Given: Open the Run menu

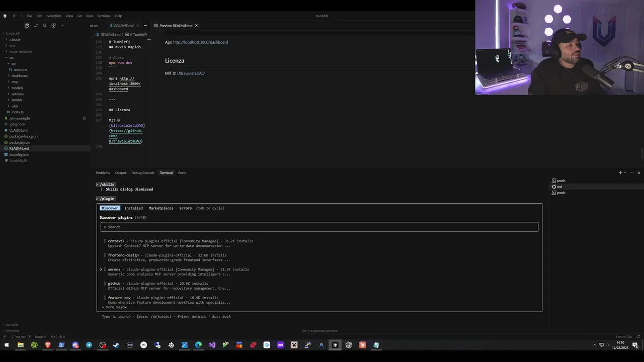Looking at the screenshot, I should (90, 16).
